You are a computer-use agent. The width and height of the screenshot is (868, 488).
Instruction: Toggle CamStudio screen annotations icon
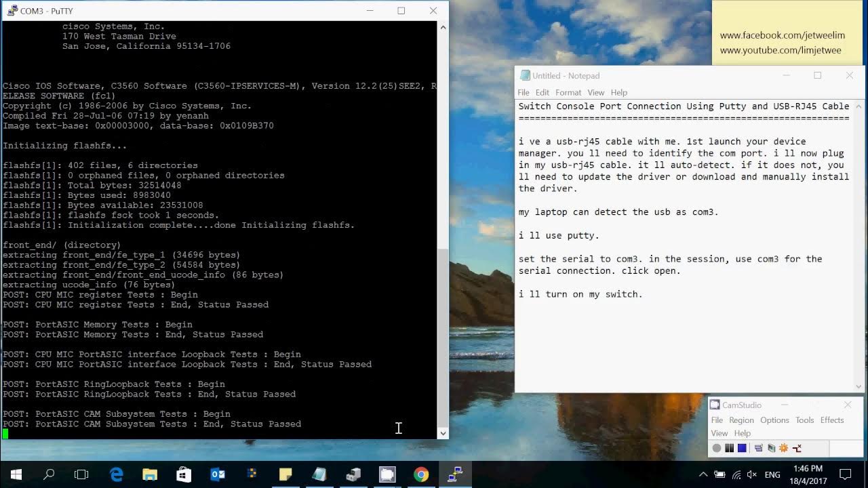point(759,448)
